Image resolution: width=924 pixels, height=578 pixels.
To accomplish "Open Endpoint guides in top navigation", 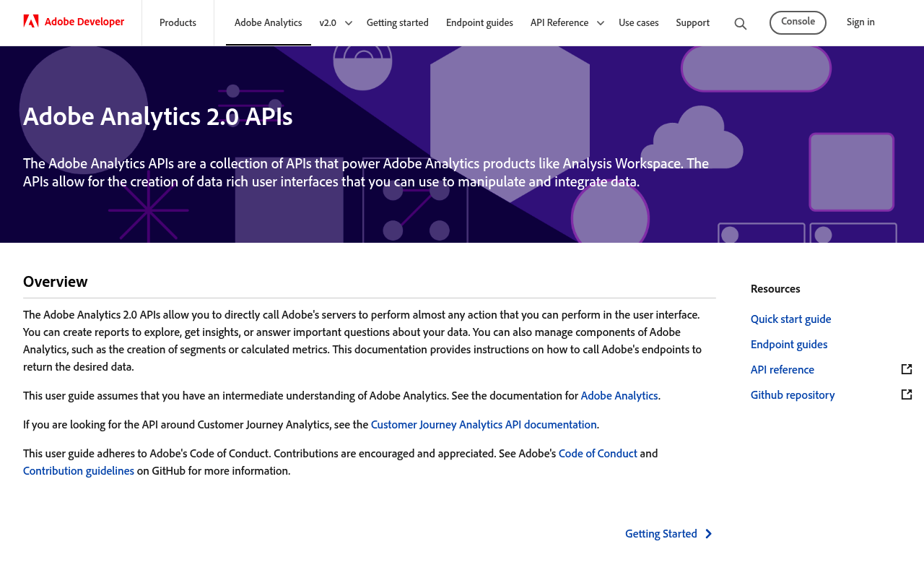I will point(479,22).
